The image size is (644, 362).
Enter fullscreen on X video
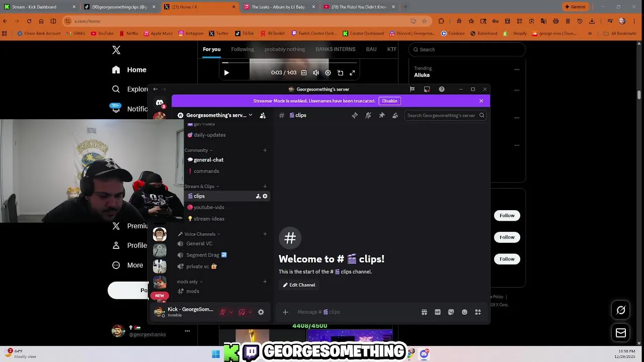pos(352,73)
